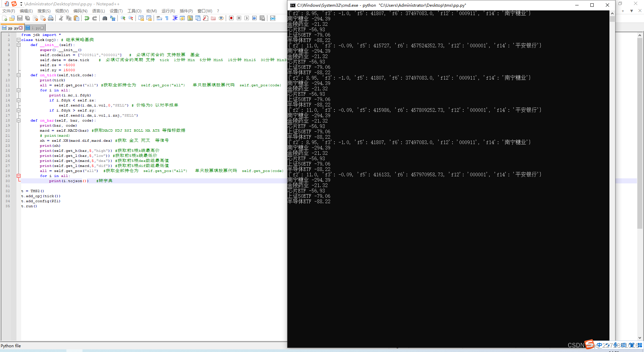Click the Zoom Out toolbar icon
This screenshot has width=644, height=352.
pos(131,18)
